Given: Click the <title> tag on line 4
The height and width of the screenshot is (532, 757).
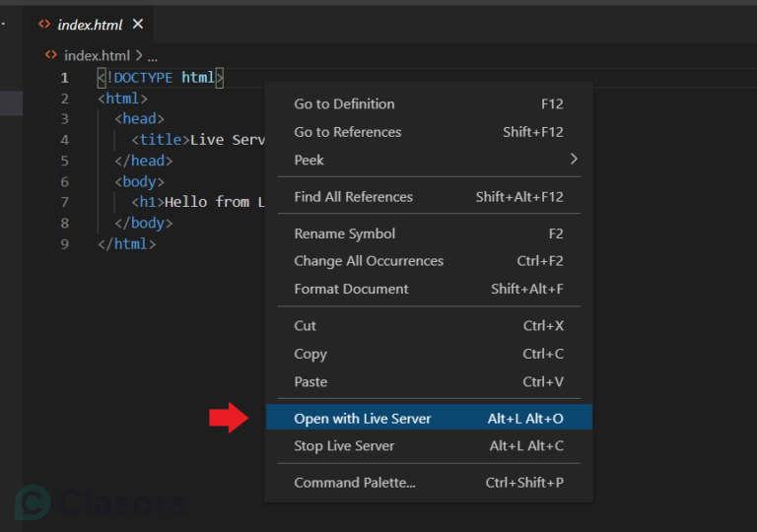Looking at the screenshot, I should pos(161,140).
